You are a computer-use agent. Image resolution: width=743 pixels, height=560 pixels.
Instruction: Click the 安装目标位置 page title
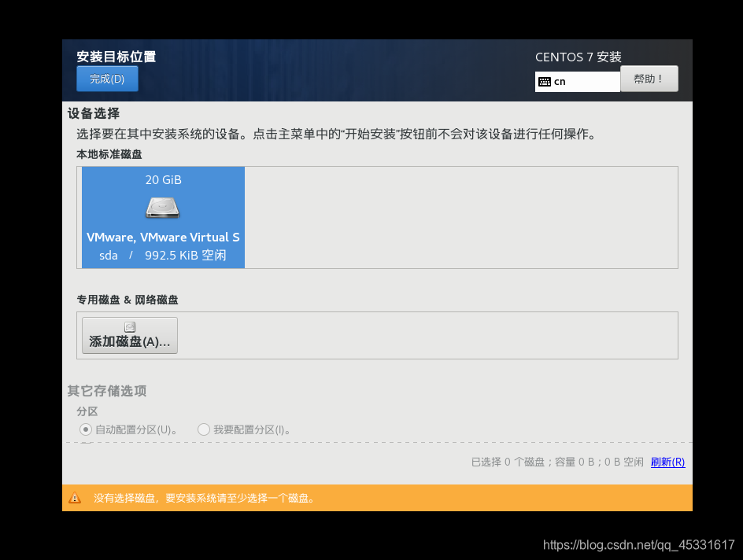(116, 57)
